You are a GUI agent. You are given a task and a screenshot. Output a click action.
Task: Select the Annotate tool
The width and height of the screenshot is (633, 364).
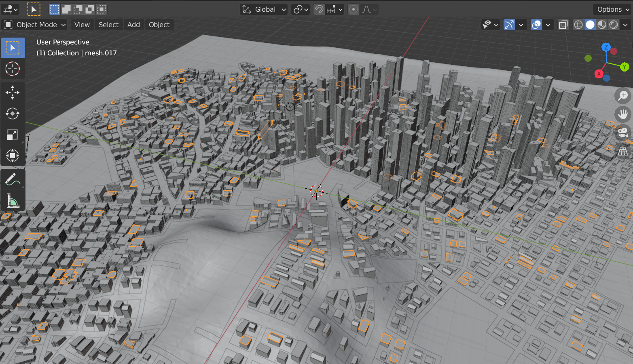click(13, 179)
